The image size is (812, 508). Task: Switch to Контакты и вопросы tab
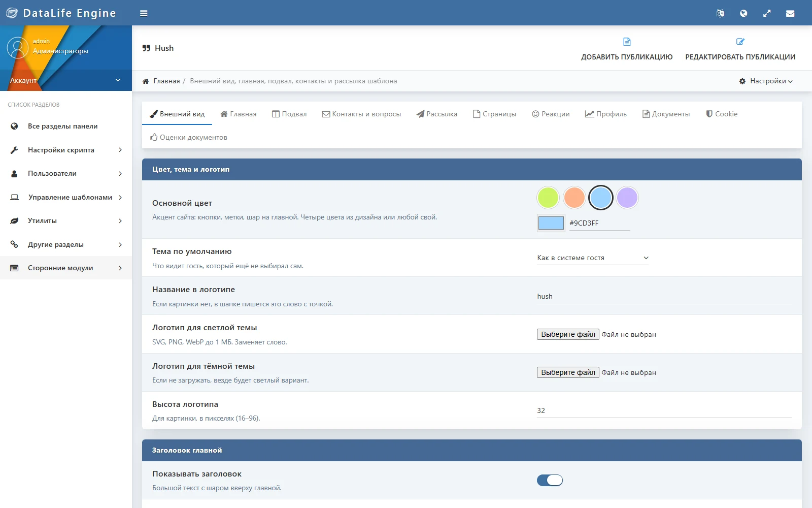coord(361,114)
